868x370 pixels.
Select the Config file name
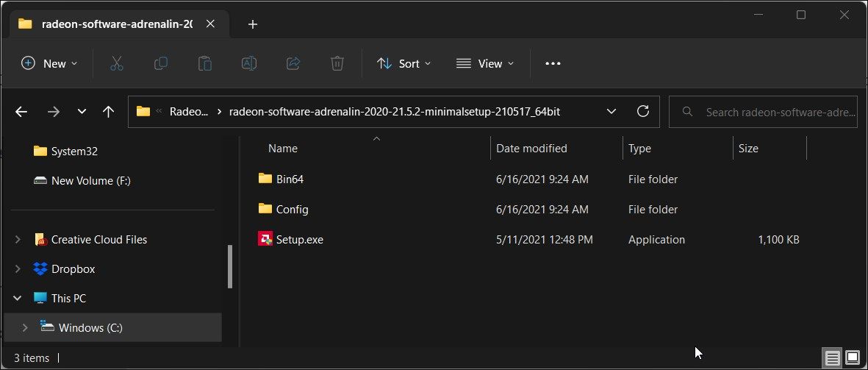point(293,210)
